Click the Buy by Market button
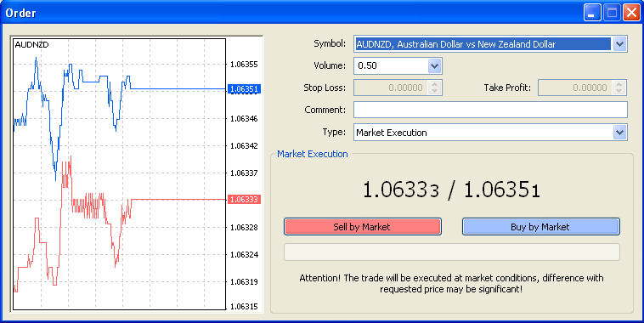644x323 pixels. coord(541,227)
